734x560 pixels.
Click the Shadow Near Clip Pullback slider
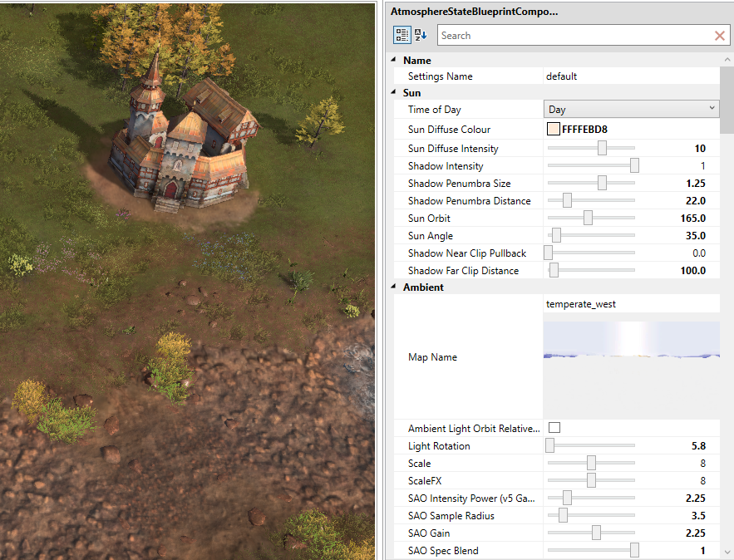click(x=589, y=253)
